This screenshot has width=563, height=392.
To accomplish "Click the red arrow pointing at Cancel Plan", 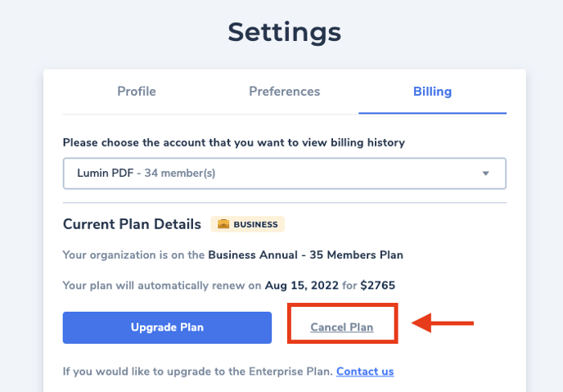I will click(x=443, y=323).
